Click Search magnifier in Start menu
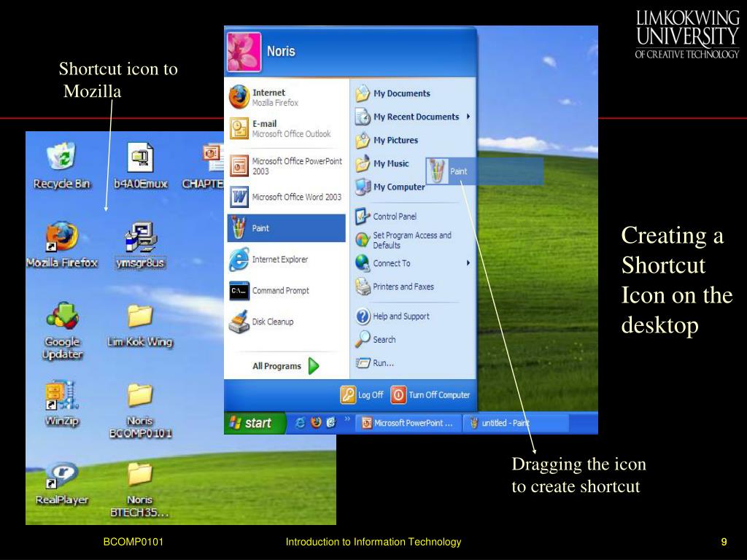The width and height of the screenshot is (747, 560). 363,339
